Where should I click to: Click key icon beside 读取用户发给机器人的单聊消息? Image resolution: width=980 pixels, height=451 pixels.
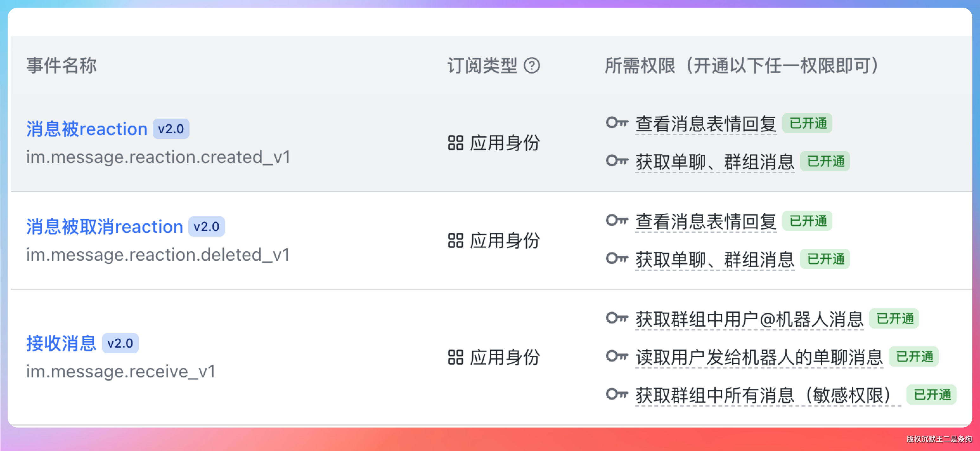616,356
